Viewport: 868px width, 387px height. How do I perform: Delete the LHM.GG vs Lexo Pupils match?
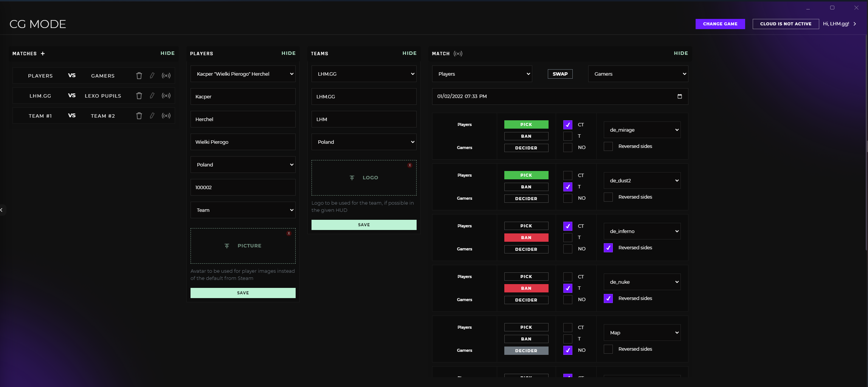[x=139, y=96]
